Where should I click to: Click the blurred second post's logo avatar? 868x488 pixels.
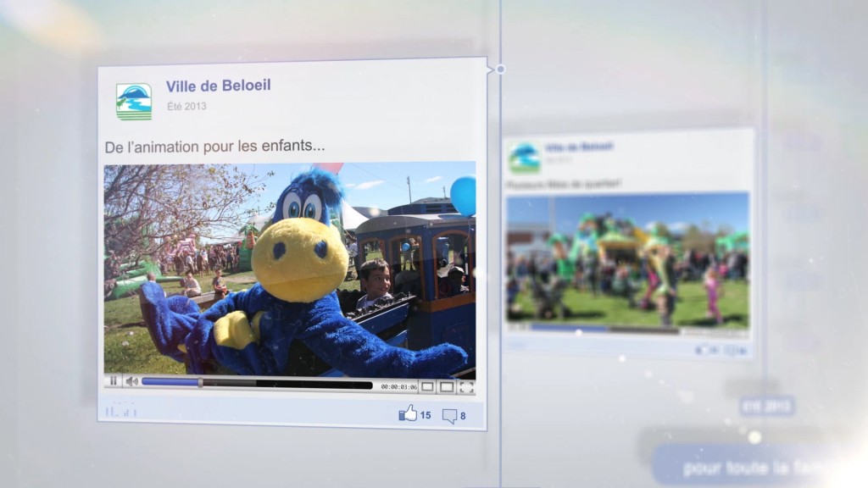point(524,157)
